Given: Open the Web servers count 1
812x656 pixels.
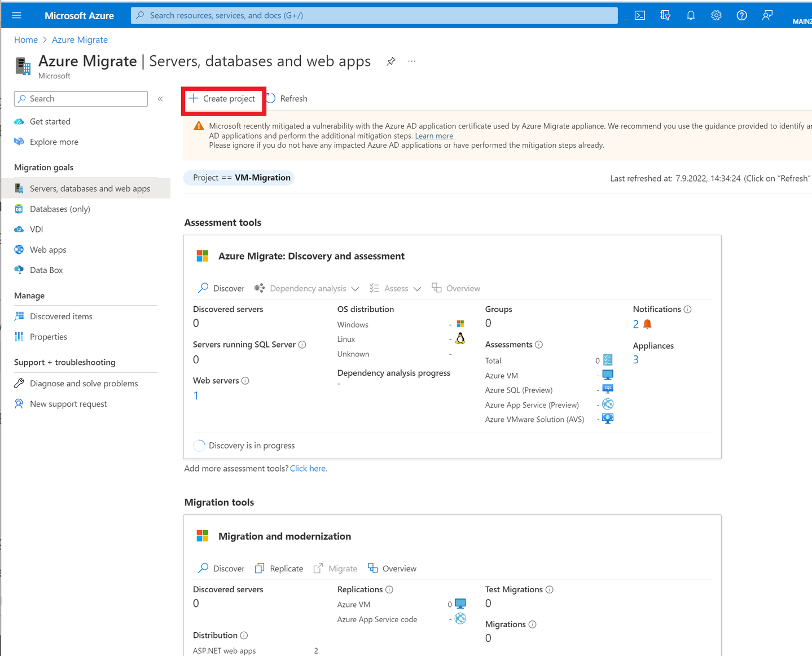Looking at the screenshot, I should click(x=196, y=395).
